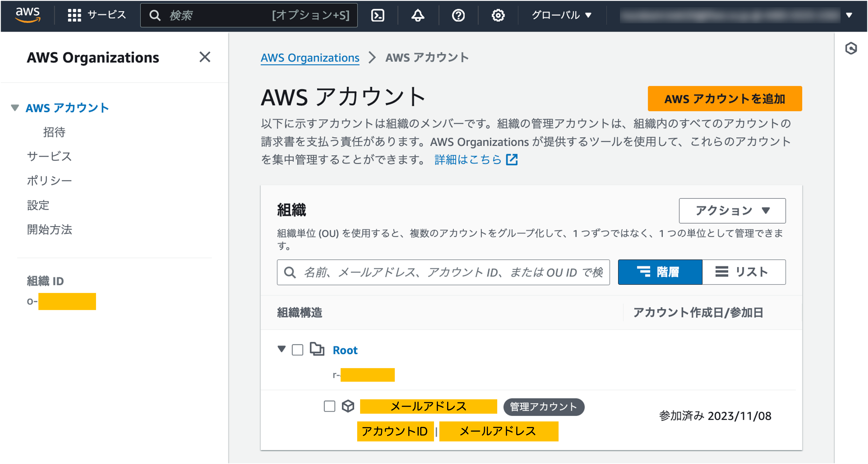Click magnifier icon in organization search box
The height and width of the screenshot is (464, 868).
pyautogui.click(x=290, y=272)
